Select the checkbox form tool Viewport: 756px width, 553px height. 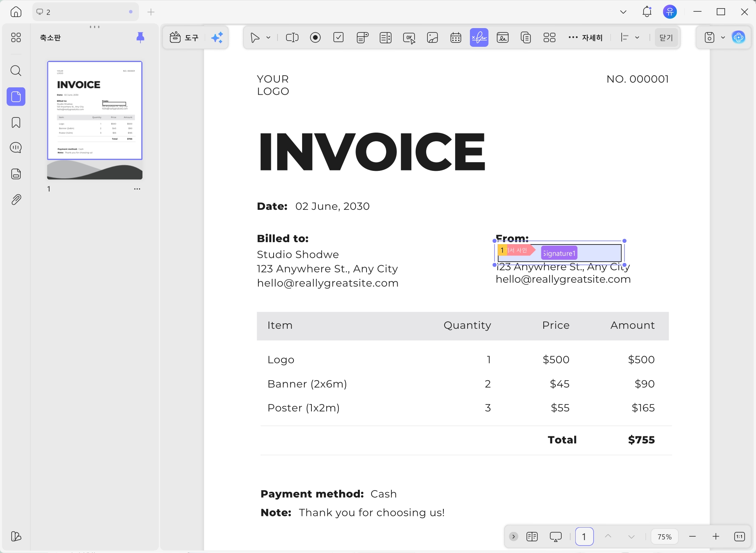[339, 38]
